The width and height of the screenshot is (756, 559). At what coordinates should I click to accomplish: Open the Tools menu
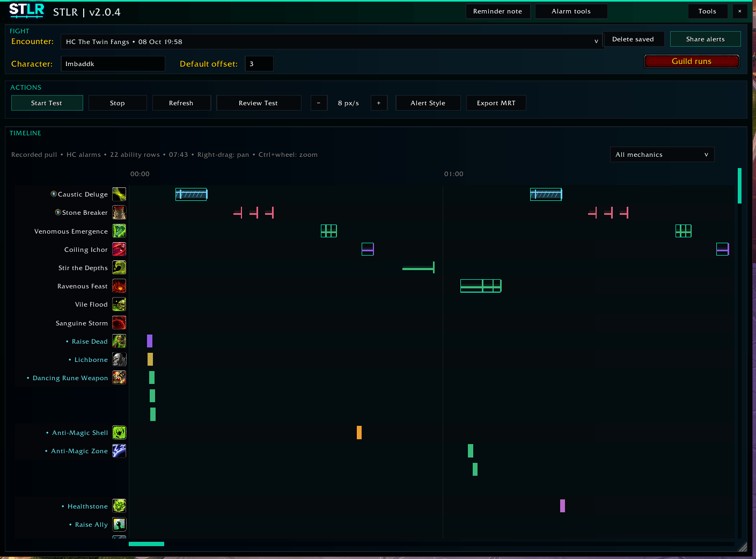coord(708,11)
